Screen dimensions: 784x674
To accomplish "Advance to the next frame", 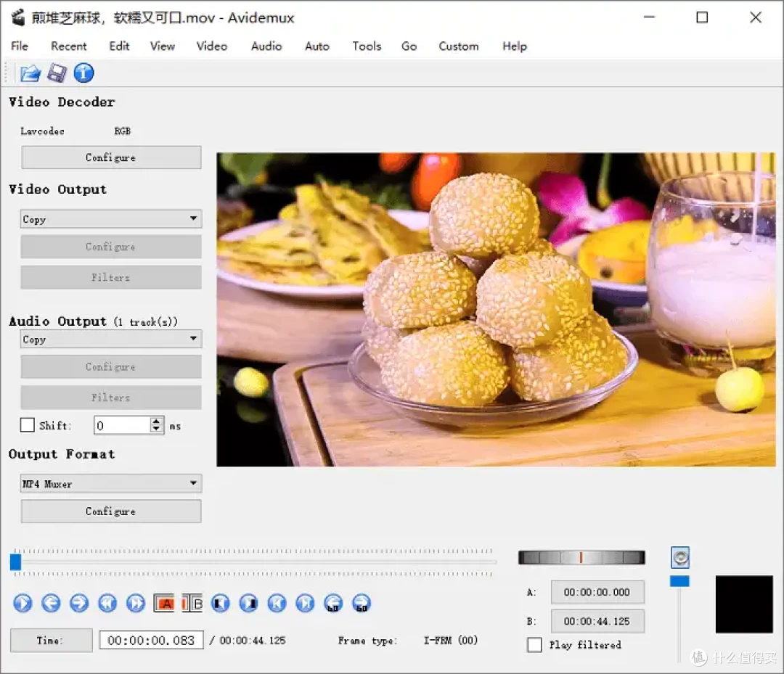I will click(79, 603).
